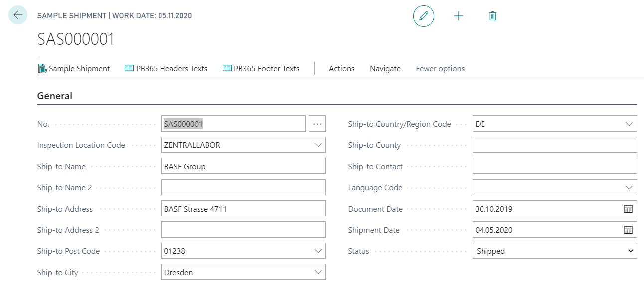Open PB365 Footer Texts

(261, 69)
